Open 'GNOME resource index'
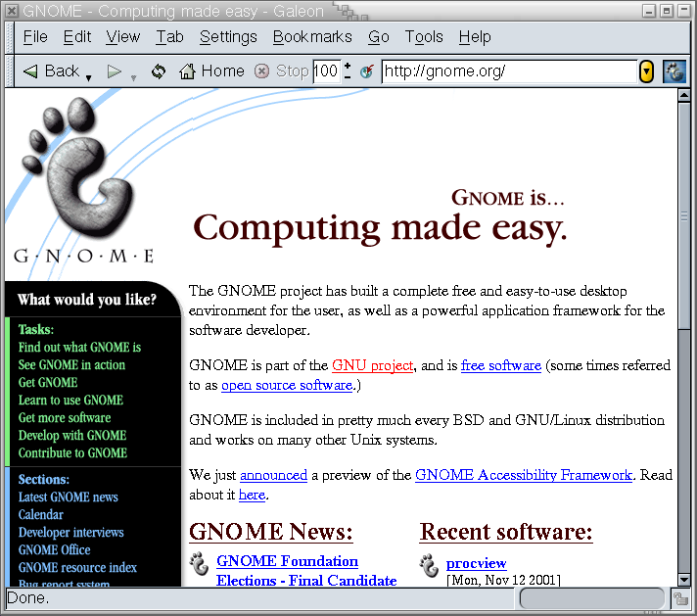This screenshot has width=697, height=616. [x=77, y=568]
